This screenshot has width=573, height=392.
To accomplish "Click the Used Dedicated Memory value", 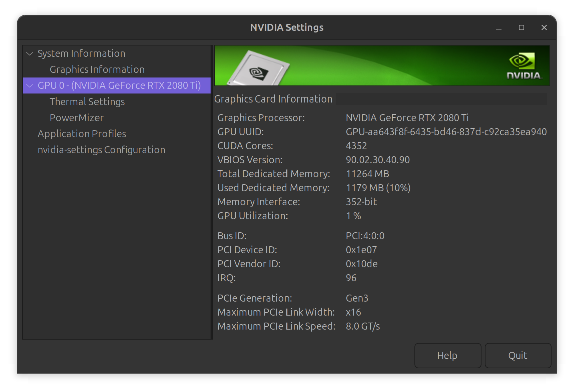I will click(378, 188).
